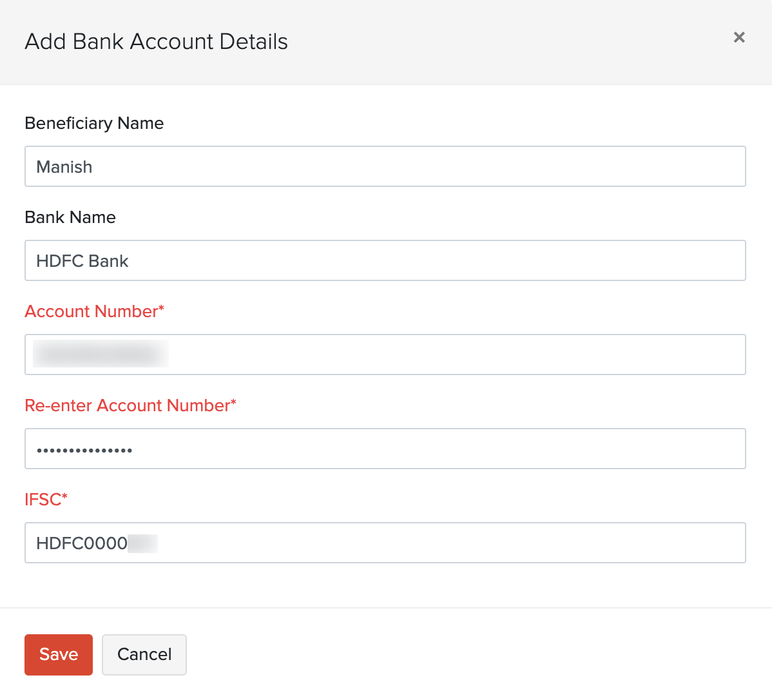The height and width of the screenshot is (700, 772).
Task: Click the Bank Name label
Action: pyautogui.click(x=70, y=217)
